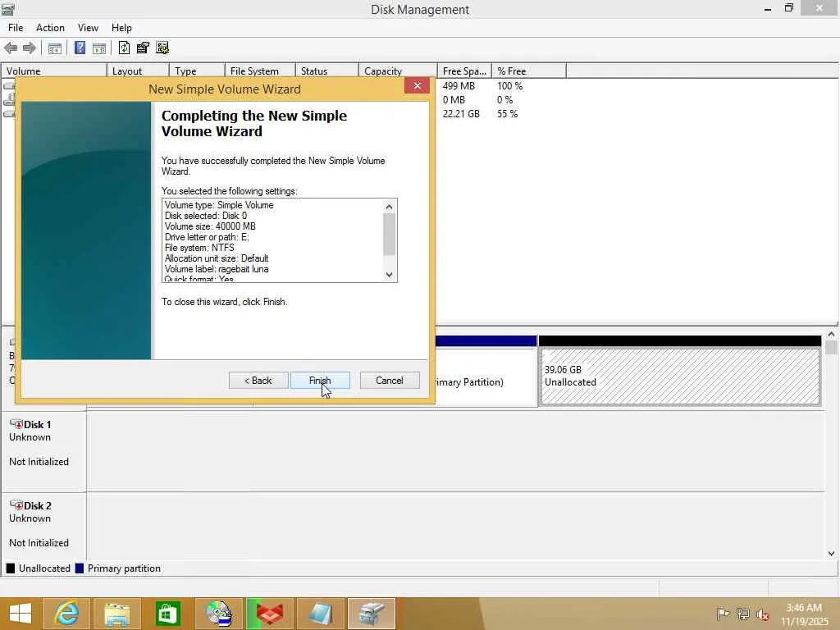Click Disk Management taskbar icon
Screen dimensions: 840x630
(x=372, y=614)
